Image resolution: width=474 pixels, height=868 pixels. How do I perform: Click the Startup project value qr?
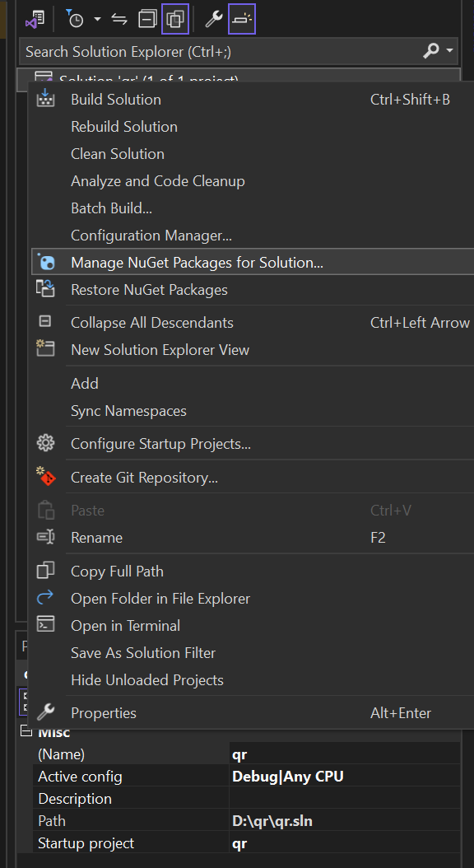pyautogui.click(x=239, y=843)
